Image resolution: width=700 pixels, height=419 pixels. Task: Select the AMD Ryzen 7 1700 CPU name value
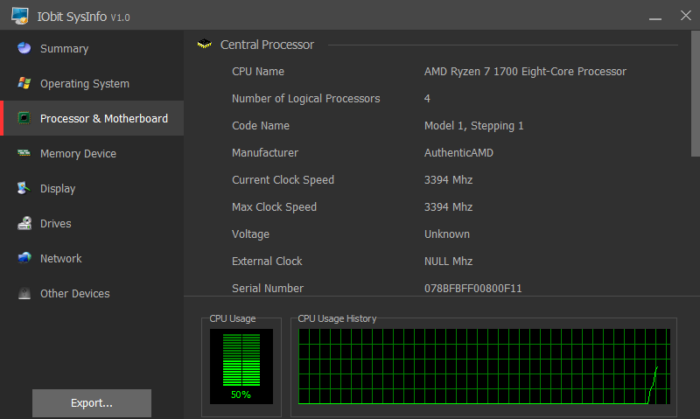tap(525, 71)
